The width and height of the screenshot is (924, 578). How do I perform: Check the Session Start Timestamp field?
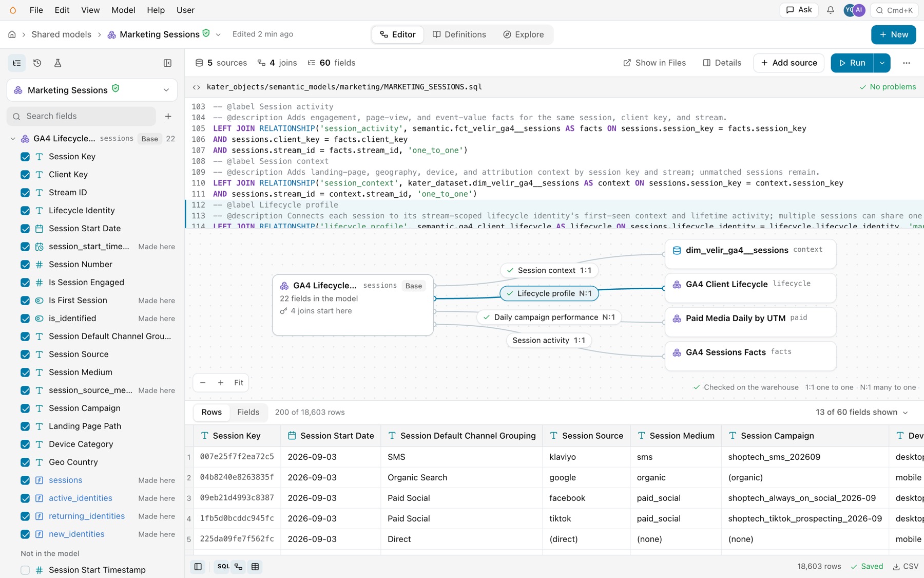[x=25, y=570]
